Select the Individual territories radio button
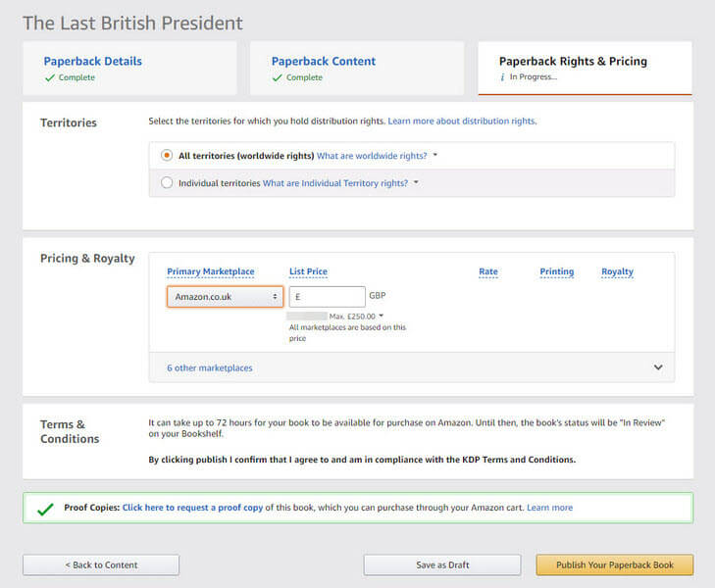The image size is (715, 588). [167, 182]
